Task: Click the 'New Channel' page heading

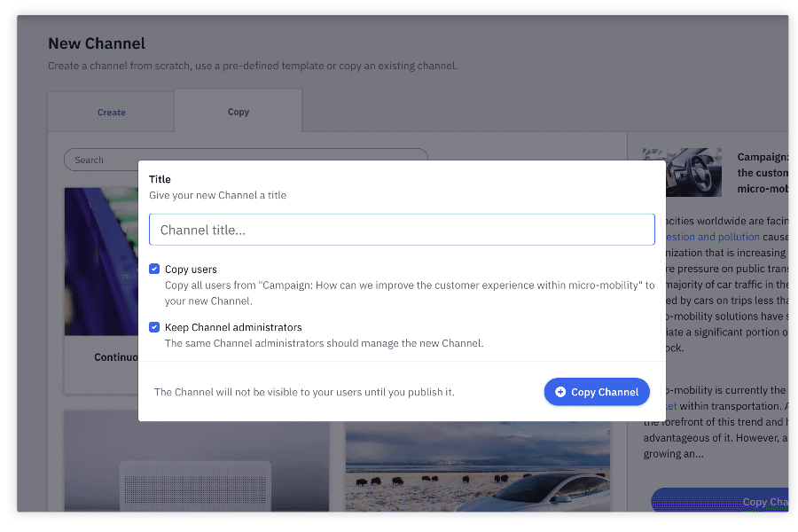Action: pyautogui.click(x=97, y=43)
